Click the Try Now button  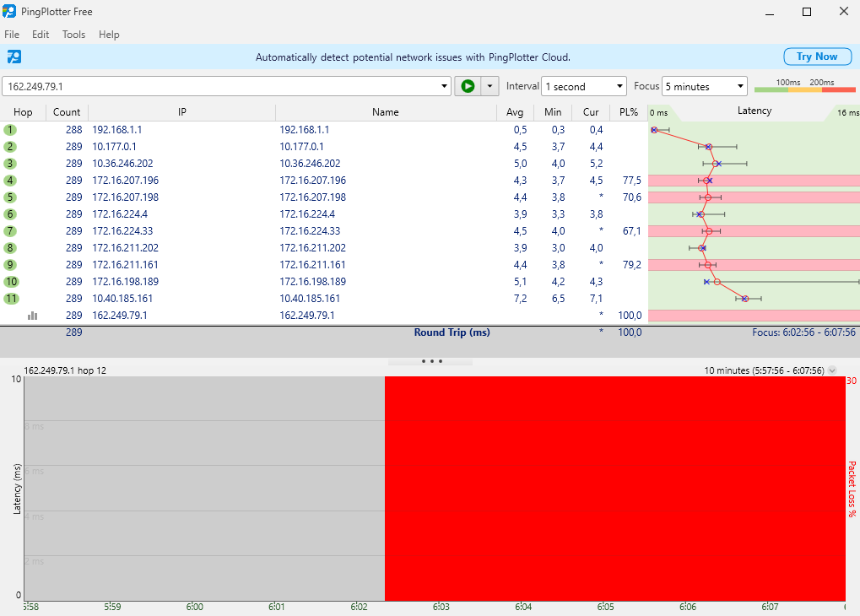[817, 57]
